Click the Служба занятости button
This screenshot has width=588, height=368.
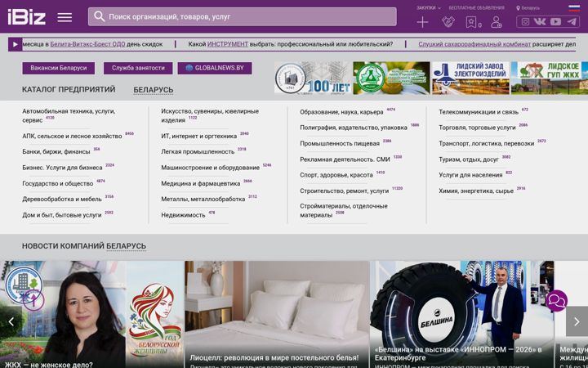pos(138,68)
